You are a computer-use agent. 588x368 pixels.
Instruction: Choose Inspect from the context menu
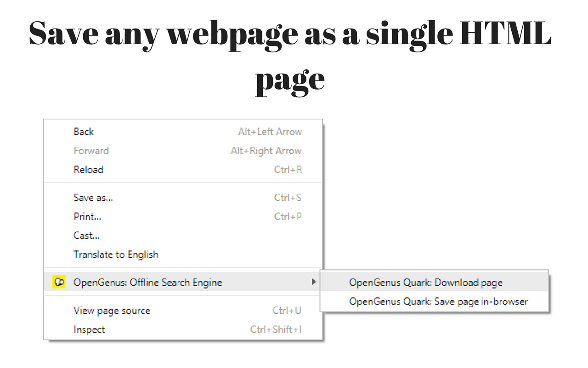183,330
